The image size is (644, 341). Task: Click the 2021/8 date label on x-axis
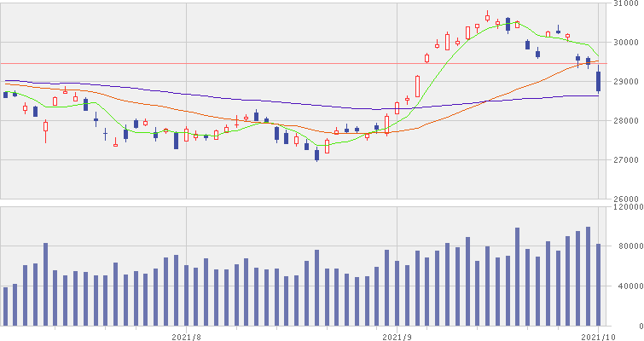click(x=186, y=336)
